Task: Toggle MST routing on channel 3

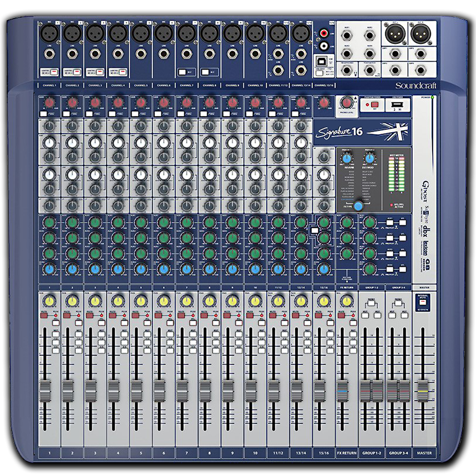Action: coord(101,334)
